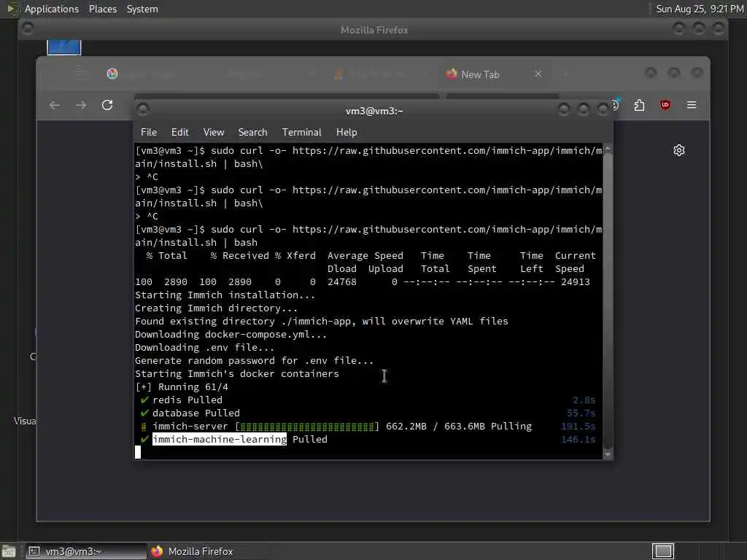Close the New Tab tab
The image size is (747, 560).
click(538, 74)
